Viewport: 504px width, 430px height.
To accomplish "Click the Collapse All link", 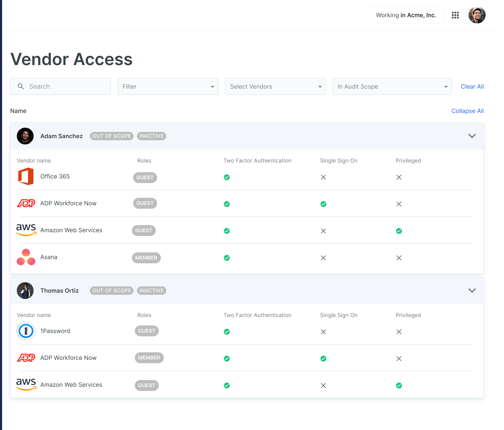I will pos(467,111).
